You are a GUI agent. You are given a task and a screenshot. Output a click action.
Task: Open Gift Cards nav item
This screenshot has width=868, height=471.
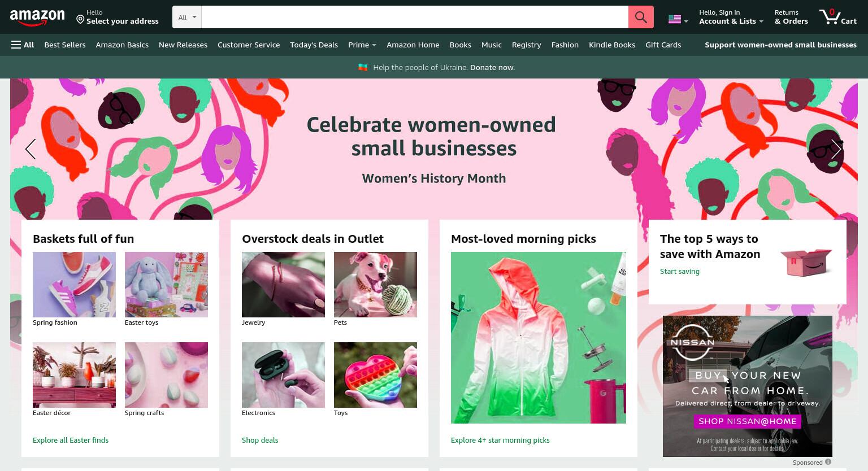[663, 45]
